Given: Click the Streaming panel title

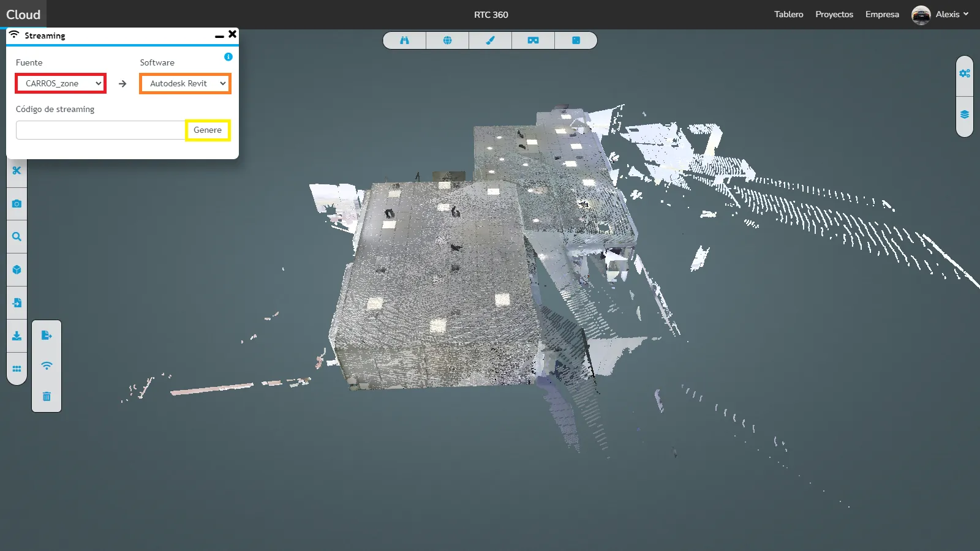Looking at the screenshot, I should click(x=45, y=36).
